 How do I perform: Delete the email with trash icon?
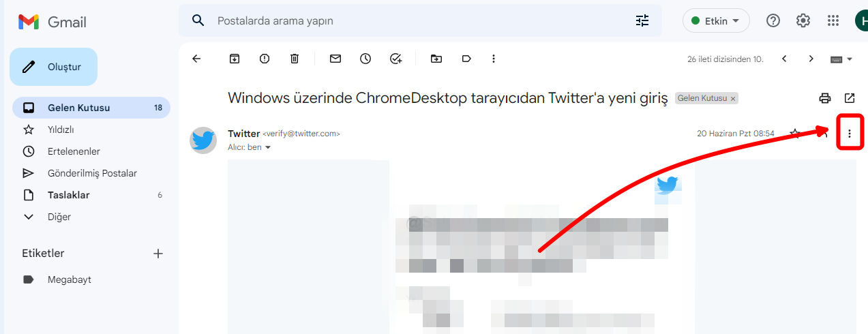point(295,59)
